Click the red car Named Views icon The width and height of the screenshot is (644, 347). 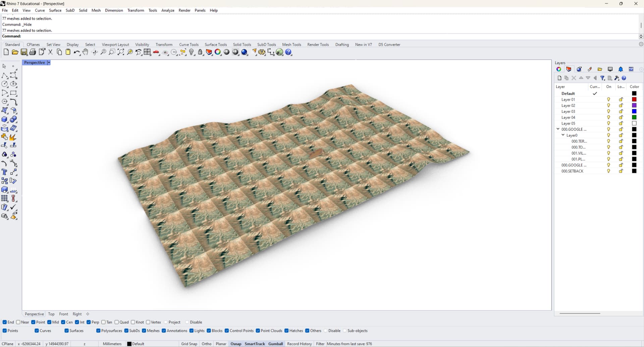(156, 52)
